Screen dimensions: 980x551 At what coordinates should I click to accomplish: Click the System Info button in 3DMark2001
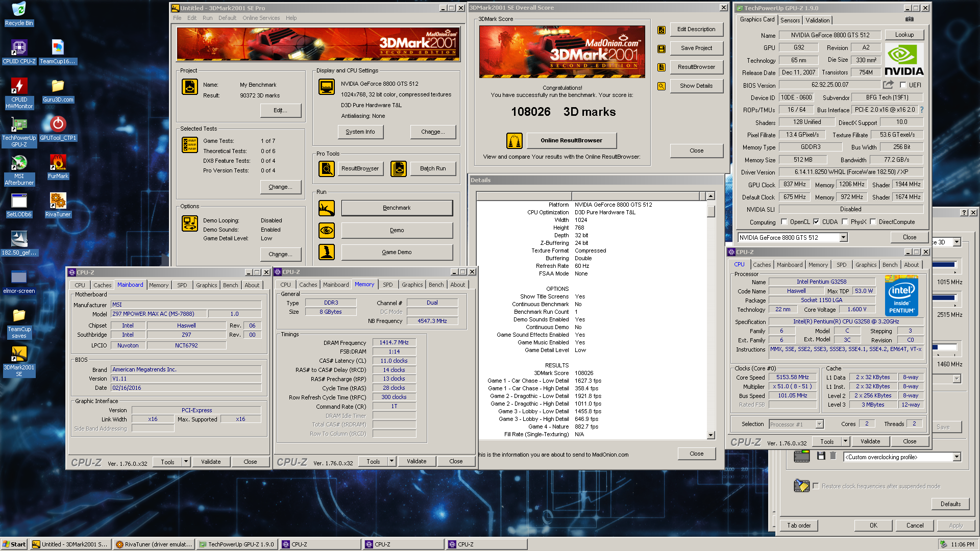pos(360,132)
